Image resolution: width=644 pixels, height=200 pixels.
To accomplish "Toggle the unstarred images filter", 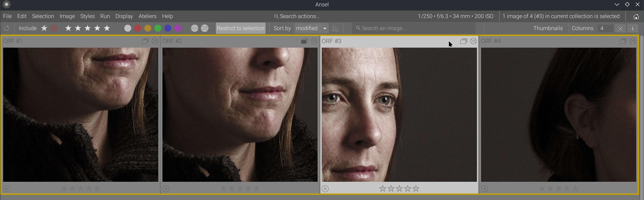I will 44,28.
